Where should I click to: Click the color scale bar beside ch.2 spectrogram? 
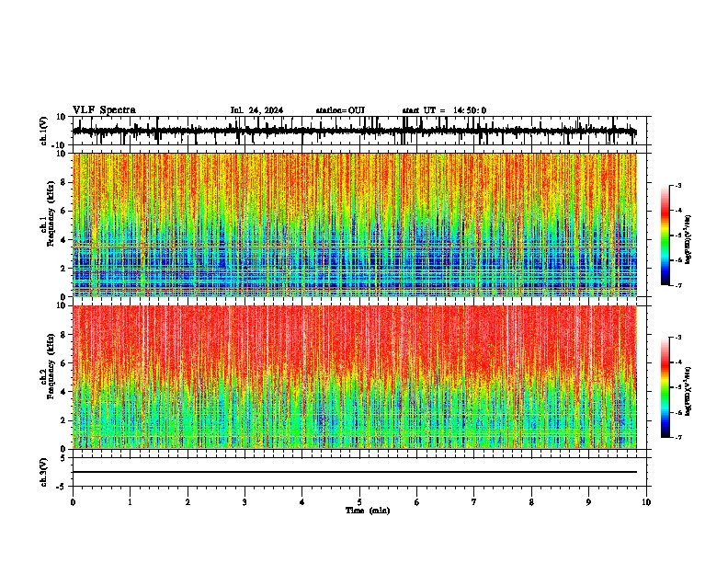coord(665,387)
